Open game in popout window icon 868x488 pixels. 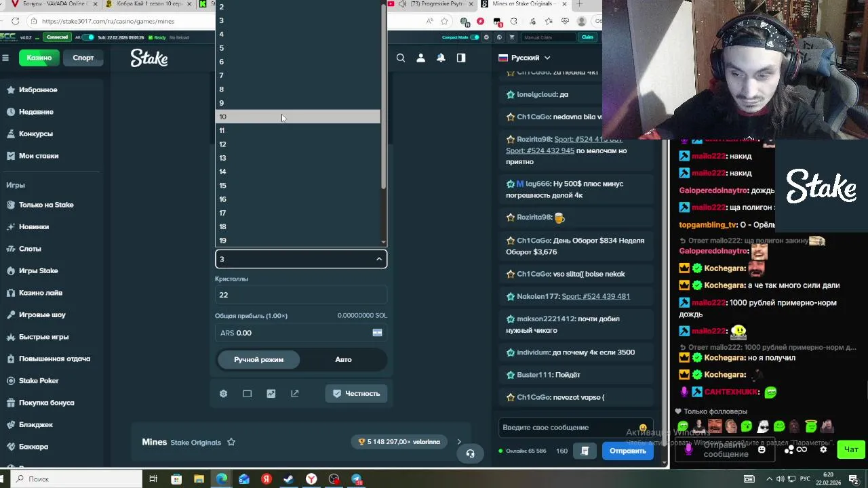pos(294,393)
